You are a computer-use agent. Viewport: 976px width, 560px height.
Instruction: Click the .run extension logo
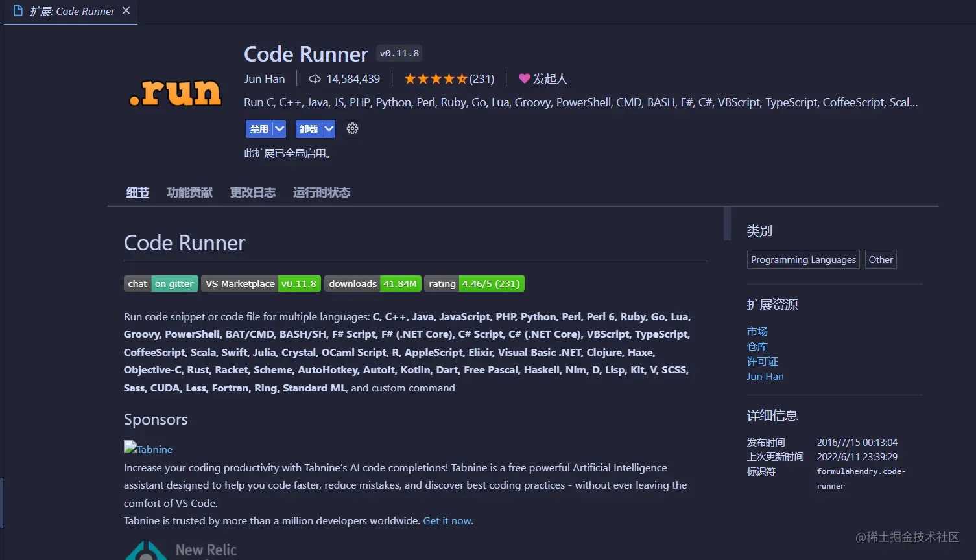coord(175,93)
